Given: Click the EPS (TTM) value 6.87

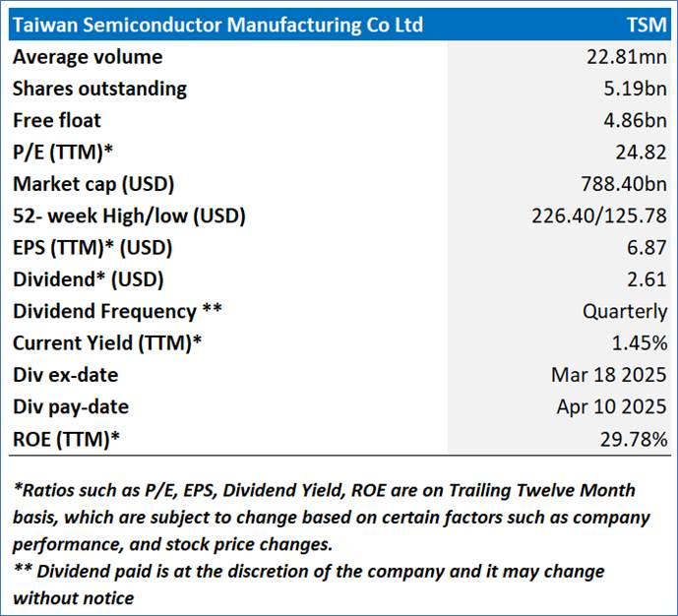Looking at the screenshot, I should point(648,248).
